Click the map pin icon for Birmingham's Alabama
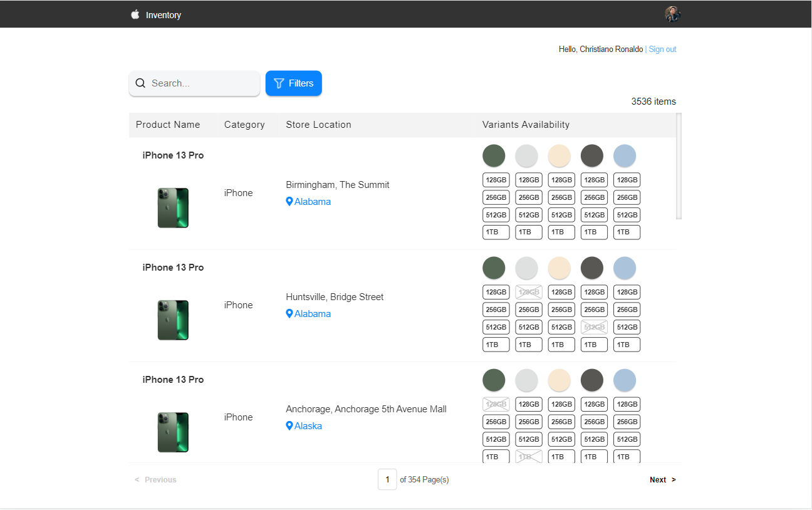Viewport: 812px width, 510px height. pyautogui.click(x=289, y=202)
